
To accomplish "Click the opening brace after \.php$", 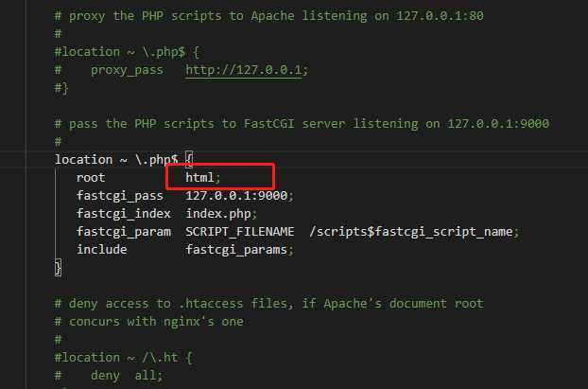I will [189, 160].
